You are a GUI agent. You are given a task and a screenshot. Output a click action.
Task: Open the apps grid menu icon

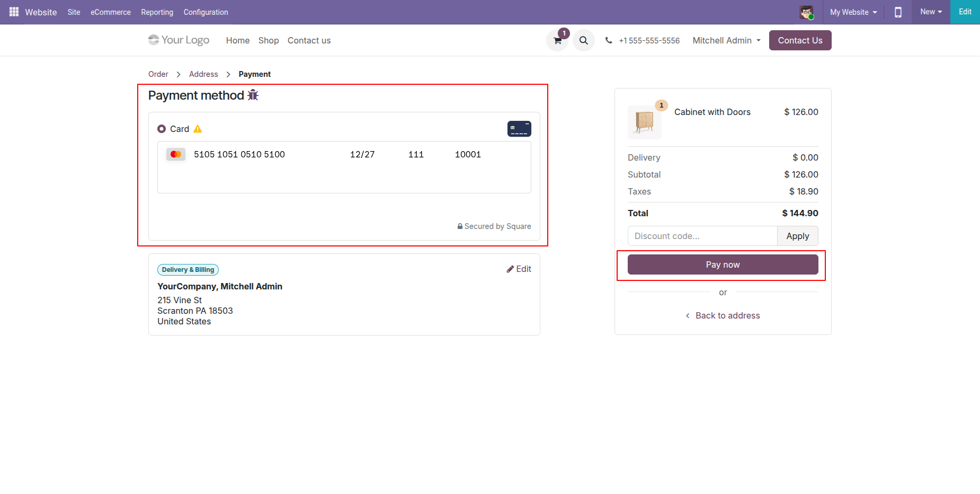pyautogui.click(x=14, y=12)
